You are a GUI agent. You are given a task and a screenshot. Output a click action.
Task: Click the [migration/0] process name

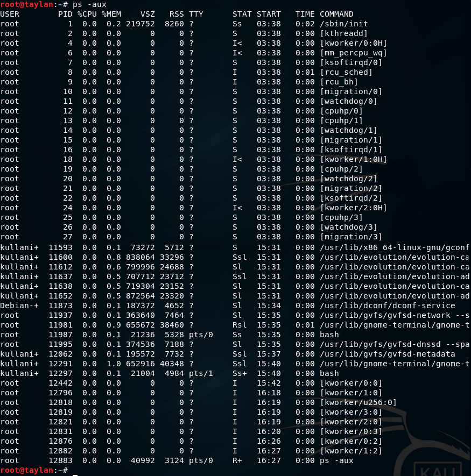click(351, 91)
